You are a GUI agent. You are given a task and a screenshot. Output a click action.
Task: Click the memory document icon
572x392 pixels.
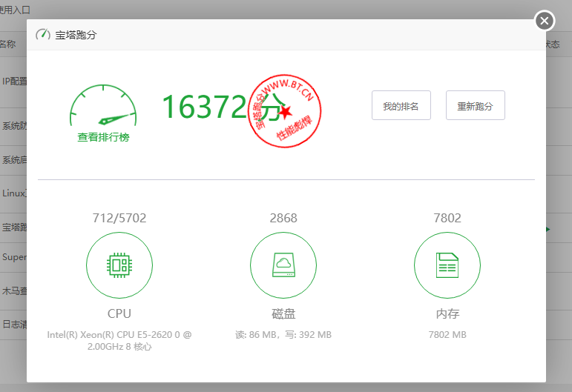pyautogui.click(x=447, y=265)
